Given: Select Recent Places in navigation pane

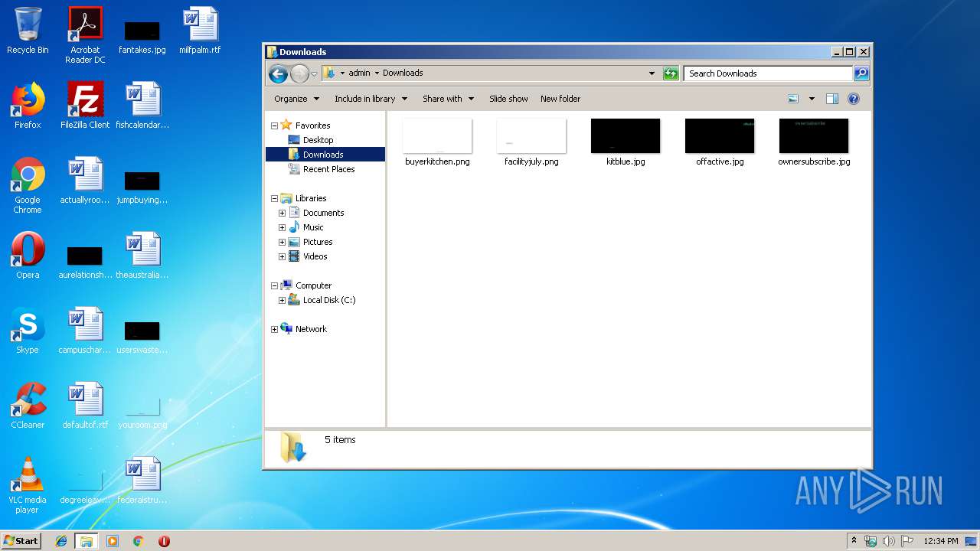Looking at the screenshot, I should click(x=328, y=169).
